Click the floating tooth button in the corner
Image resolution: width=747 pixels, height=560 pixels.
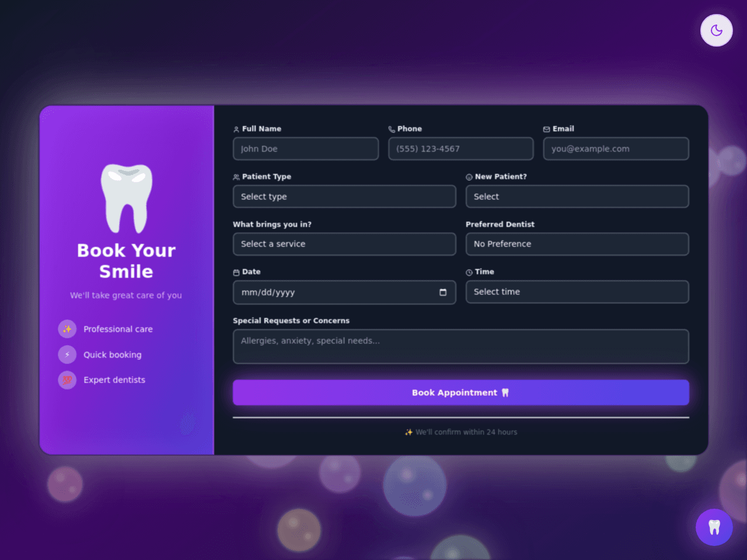pos(714,527)
